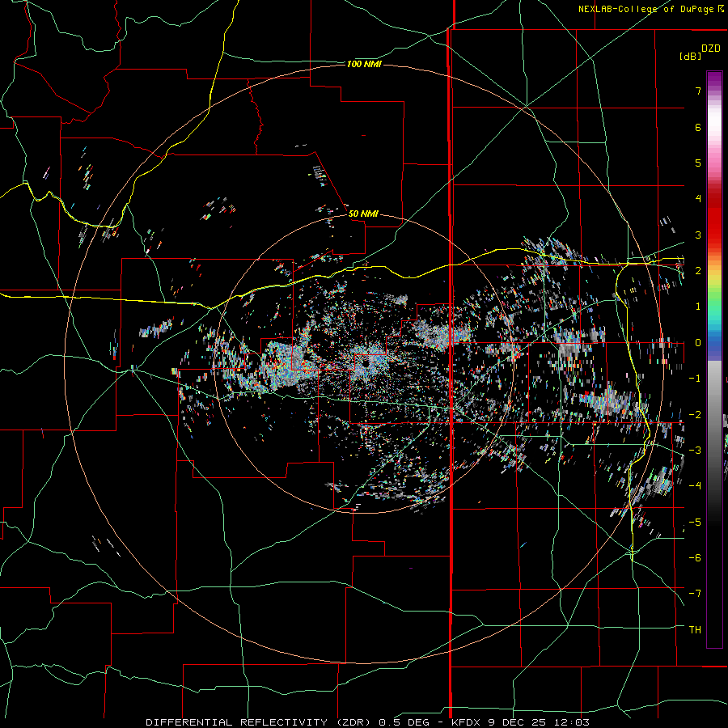728x728 pixels.
Task: Click the DZD legend title
Action: point(711,49)
